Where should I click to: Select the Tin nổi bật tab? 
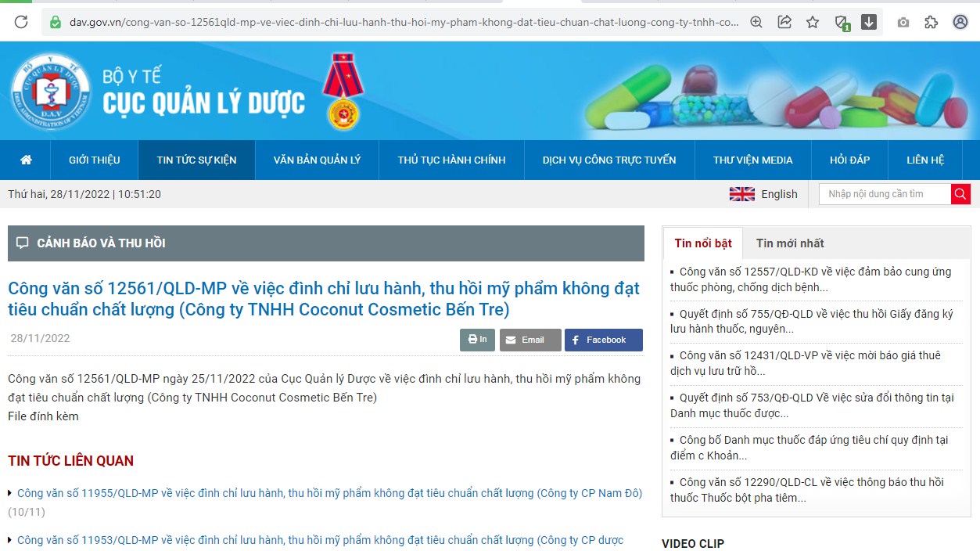703,243
